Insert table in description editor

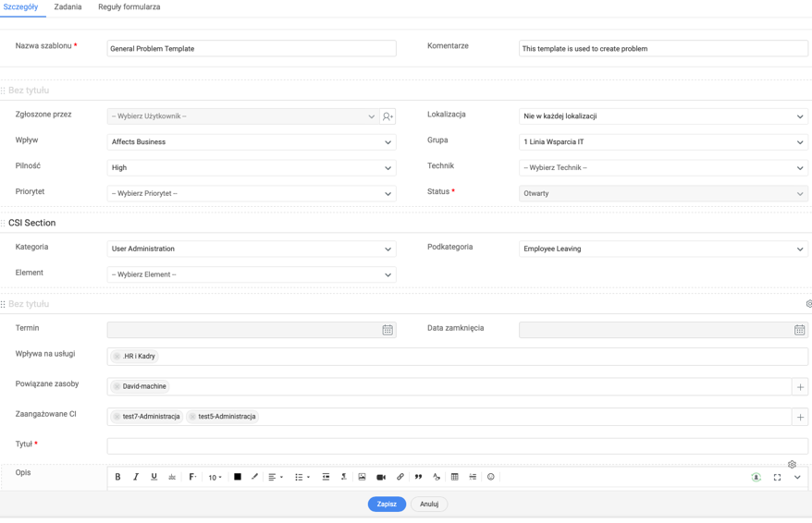pyautogui.click(x=455, y=477)
